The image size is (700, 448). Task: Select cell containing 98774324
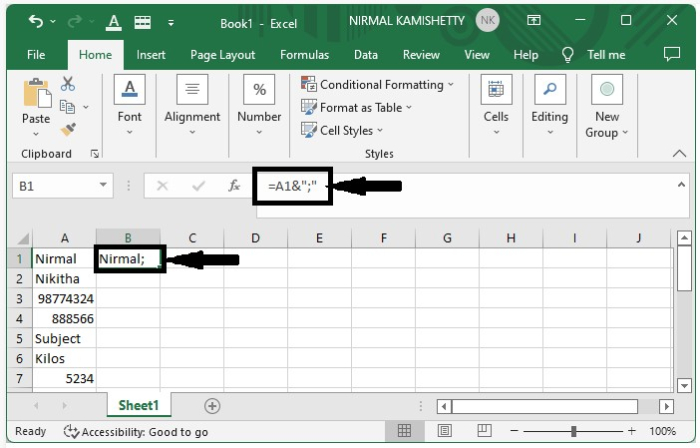(64, 299)
